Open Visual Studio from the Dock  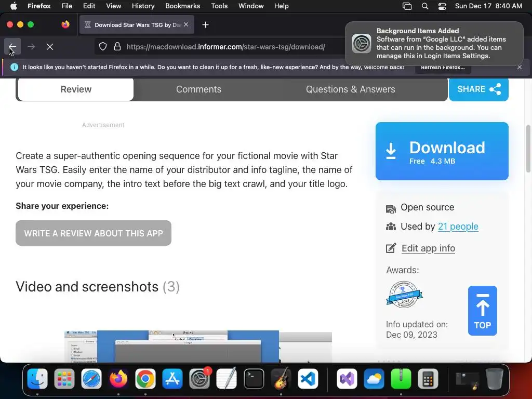347,379
